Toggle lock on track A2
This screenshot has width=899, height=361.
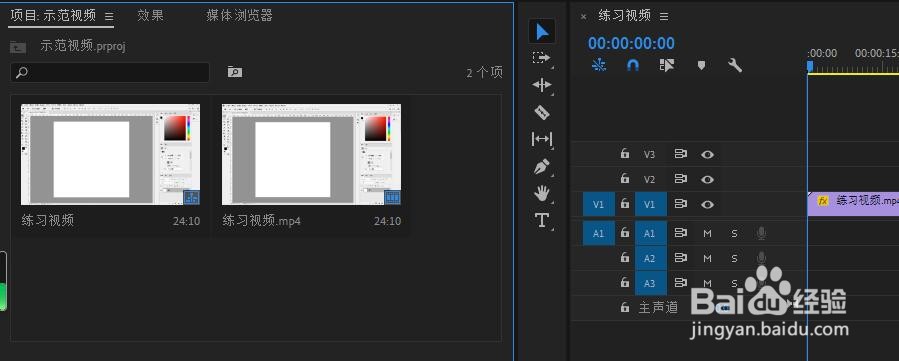[x=625, y=258]
